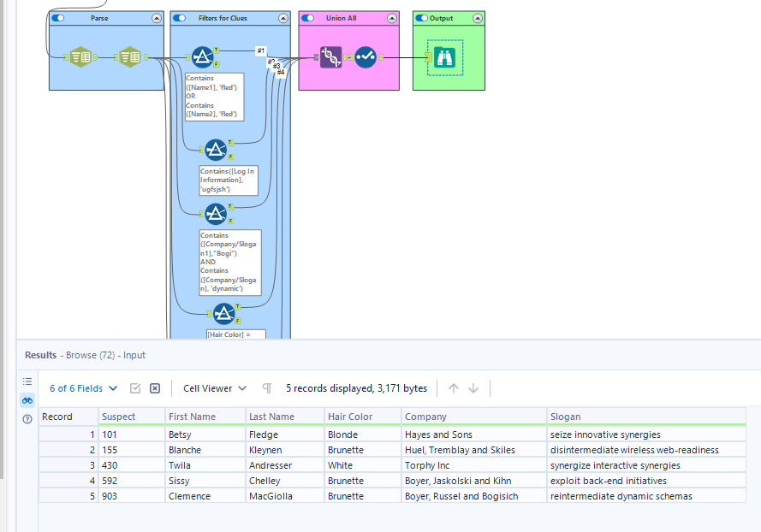Toggle the Filters for Clues container off
Image resolution: width=761 pixels, height=532 pixels.
tap(180, 18)
